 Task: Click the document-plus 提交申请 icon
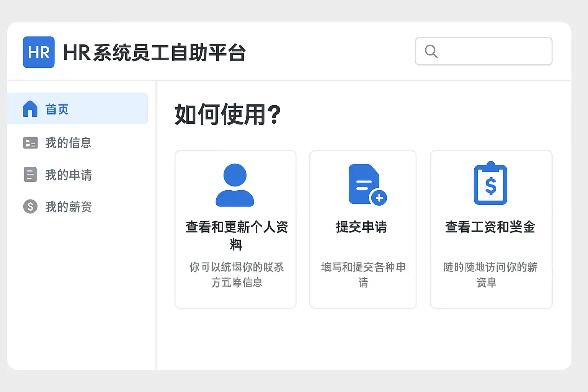pyautogui.click(x=367, y=185)
